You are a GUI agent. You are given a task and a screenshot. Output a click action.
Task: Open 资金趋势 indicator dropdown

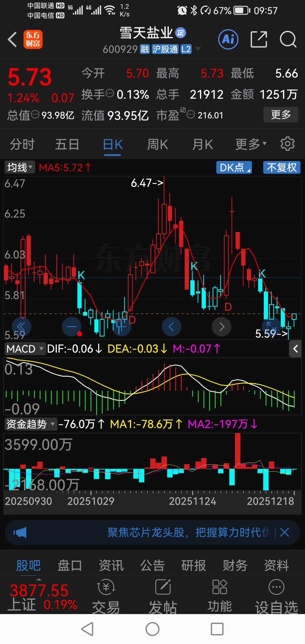(x=30, y=424)
